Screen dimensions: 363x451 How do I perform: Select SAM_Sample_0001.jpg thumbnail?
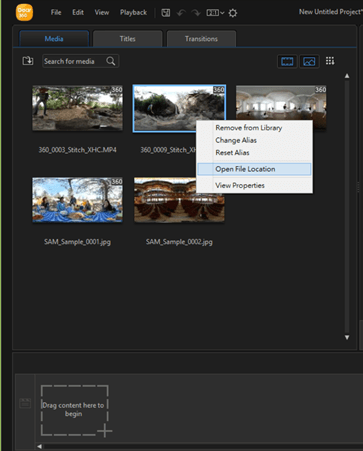click(77, 200)
